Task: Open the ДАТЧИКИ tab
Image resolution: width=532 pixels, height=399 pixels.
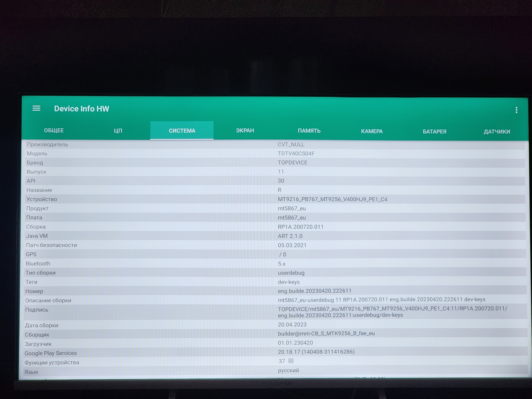Action: (x=497, y=131)
